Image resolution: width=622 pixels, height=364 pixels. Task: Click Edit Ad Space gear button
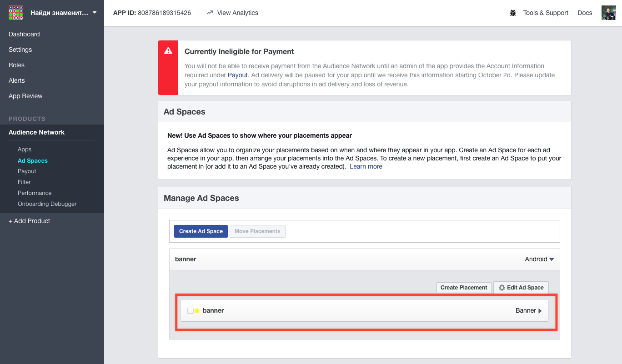[x=521, y=288]
